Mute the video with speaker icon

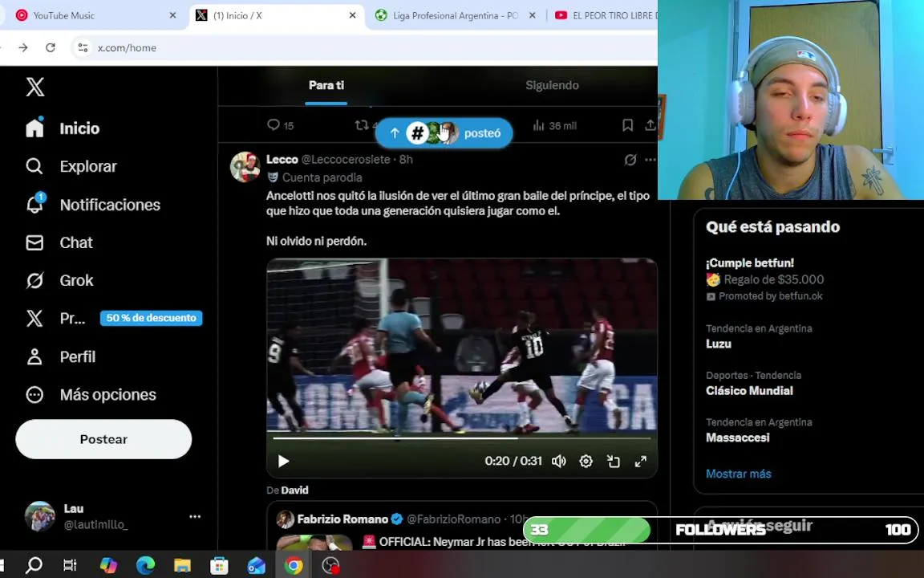click(x=558, y=462)
